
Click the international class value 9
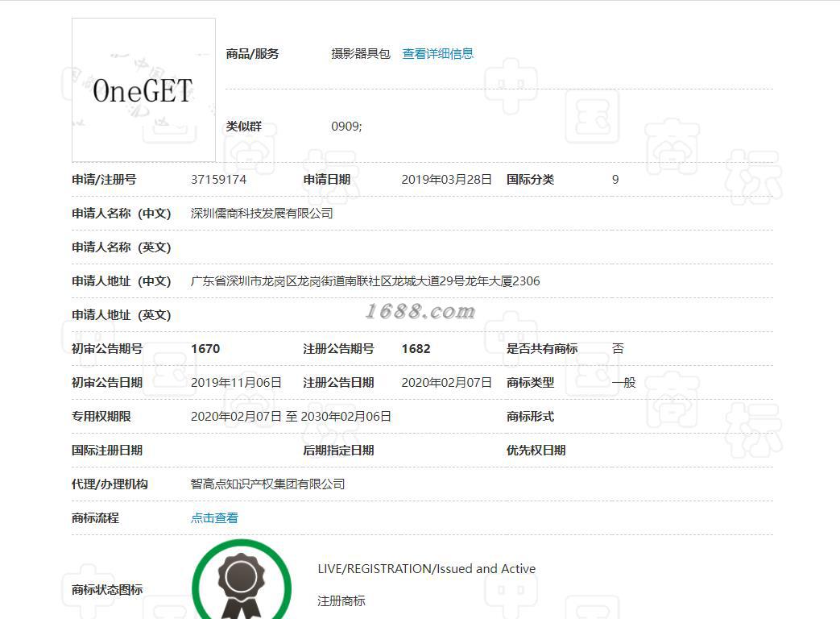[x=615, y=180]
